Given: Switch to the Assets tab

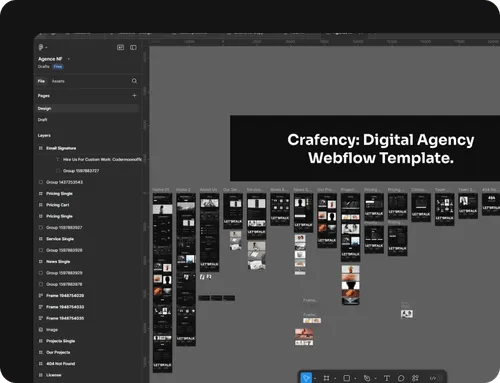Looking at the screenshot, I should coord(58,81).
